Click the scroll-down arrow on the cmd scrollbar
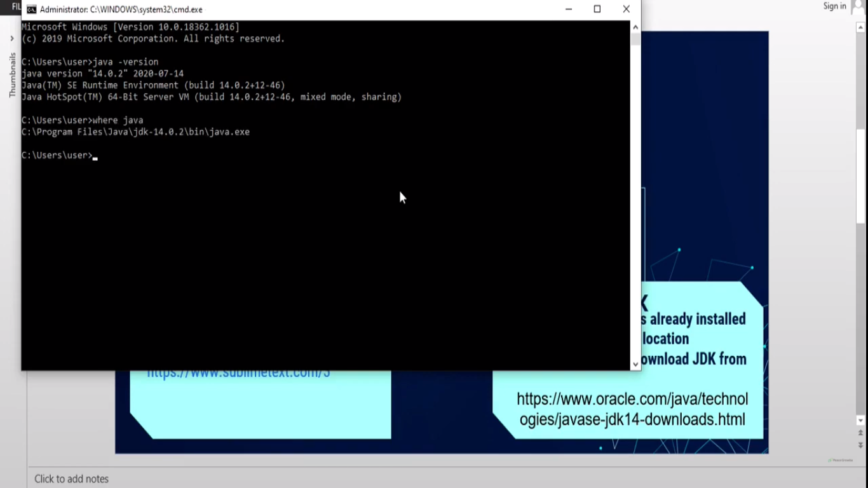Screen dimensions: 868x488 [x=635, y=363]
